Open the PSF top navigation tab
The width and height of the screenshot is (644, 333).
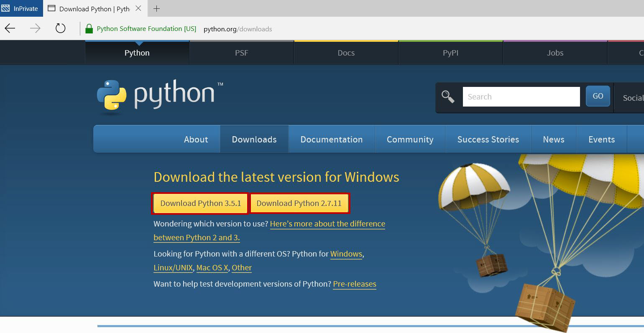coord(242,53)
